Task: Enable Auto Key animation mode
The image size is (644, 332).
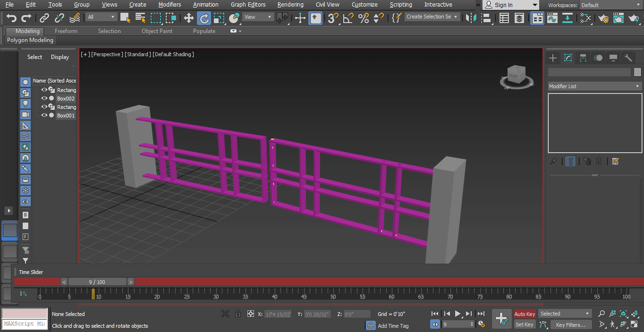Action: [x=524, y=314]
